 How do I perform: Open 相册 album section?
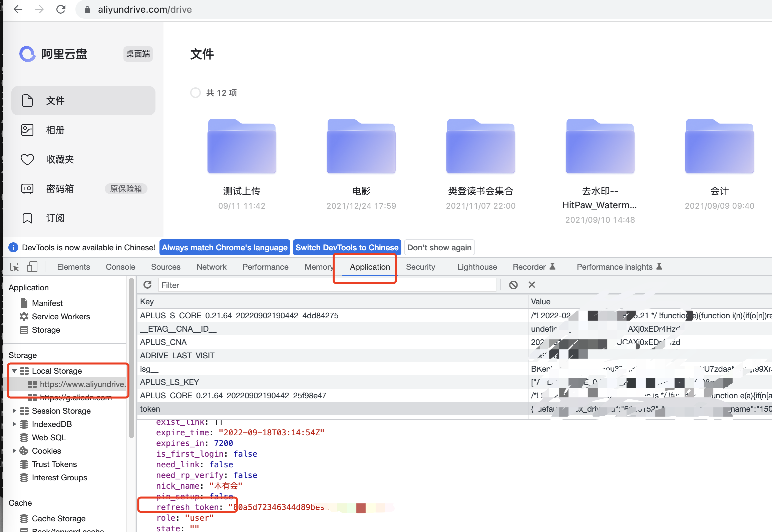point(83,130)
